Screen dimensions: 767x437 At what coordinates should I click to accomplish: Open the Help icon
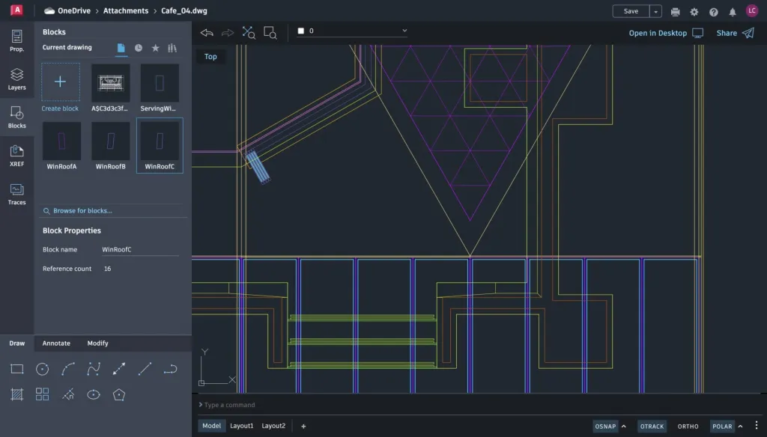pos(713,12)
